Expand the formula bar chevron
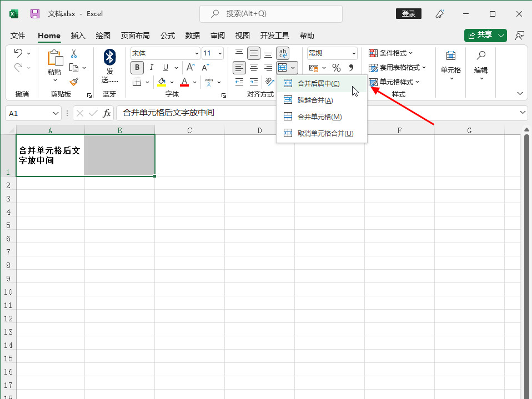 [523, 113]
